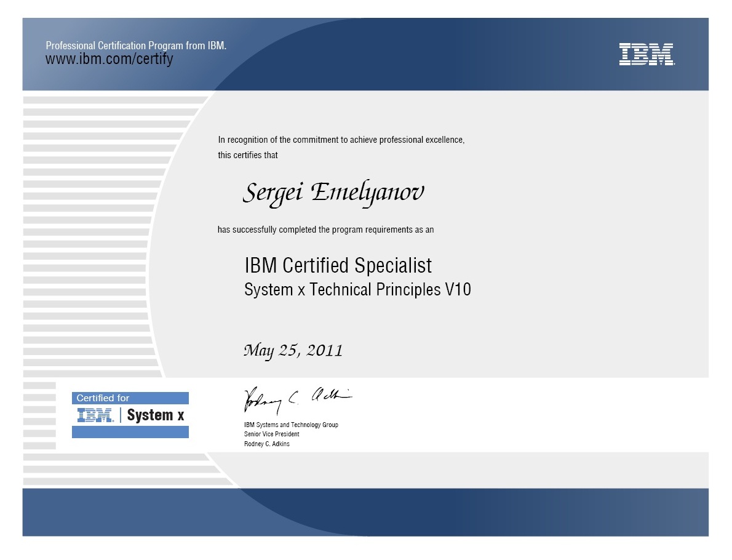The width and height of the screenshot is (732, 560).
Task: Click the small IBM logo in the badge
Action: [95, 415]
